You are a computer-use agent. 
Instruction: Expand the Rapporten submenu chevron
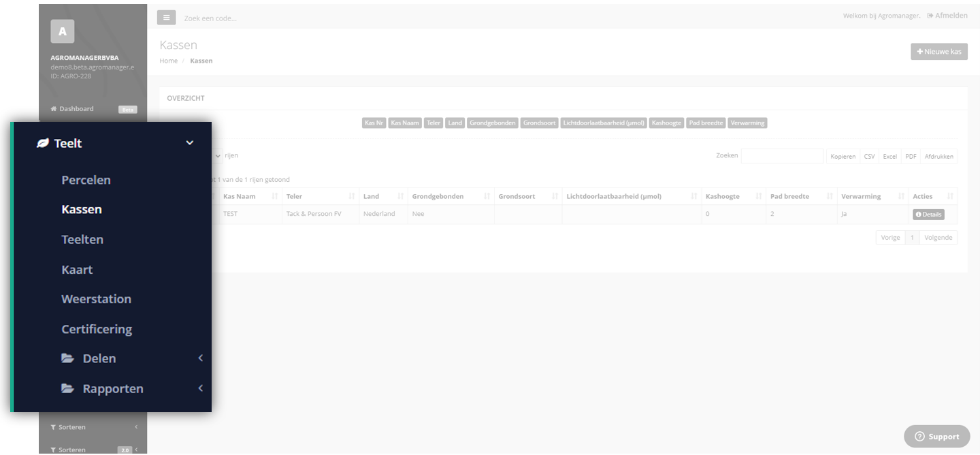coord(201,388)
